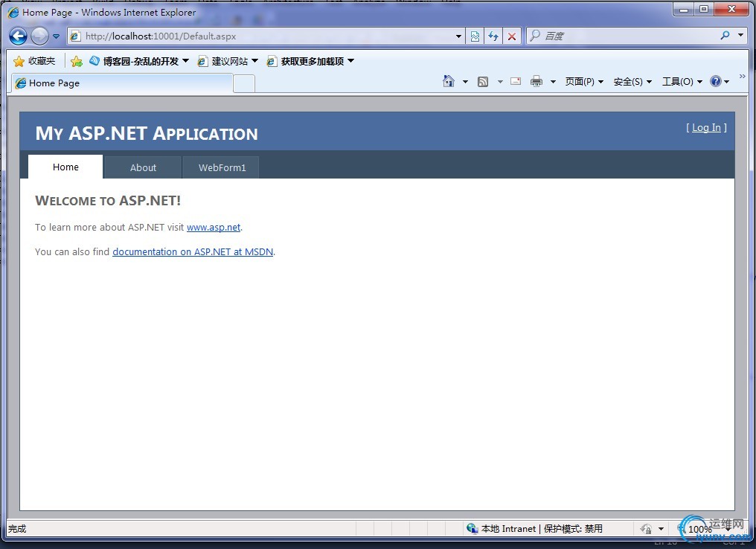Open 获取更多加载项 add-ons link

point(305,61)
